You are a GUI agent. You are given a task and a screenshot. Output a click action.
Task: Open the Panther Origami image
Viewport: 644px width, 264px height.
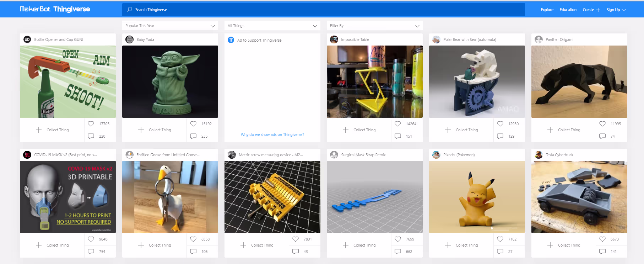(x=579, y=81)
